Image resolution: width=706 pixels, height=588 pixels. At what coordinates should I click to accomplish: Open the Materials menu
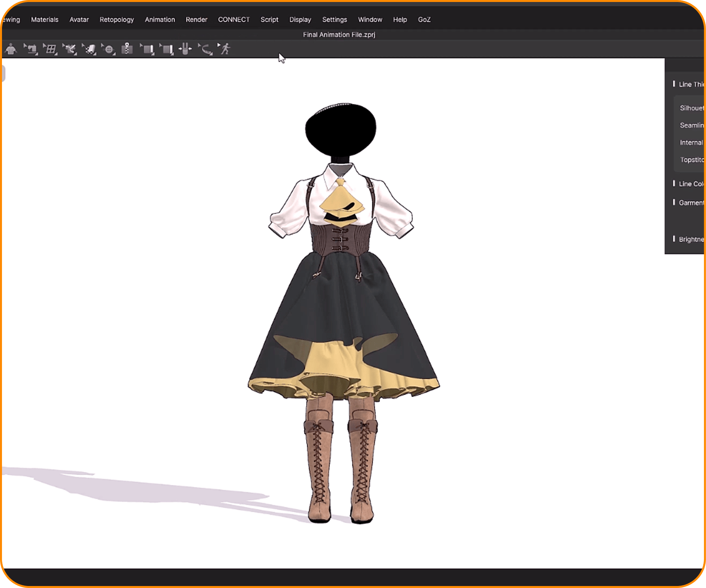(x=44, y=19)
